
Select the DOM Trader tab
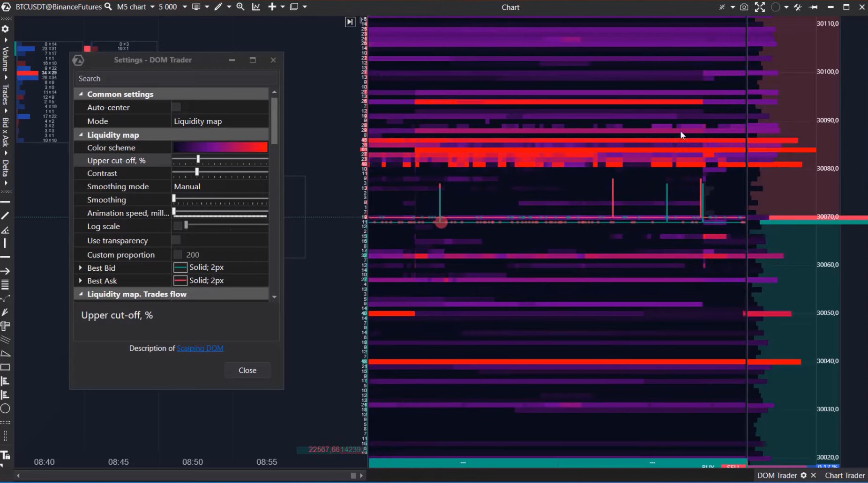[777, 475]
